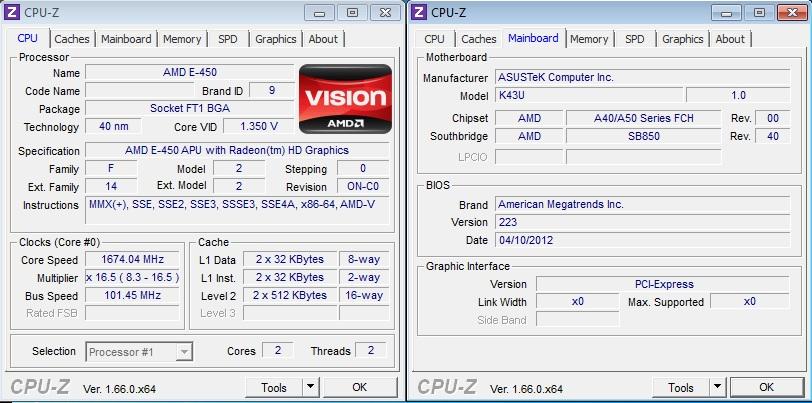
Task: Open Caches tab in right window
Action: [x=478, y=39]
